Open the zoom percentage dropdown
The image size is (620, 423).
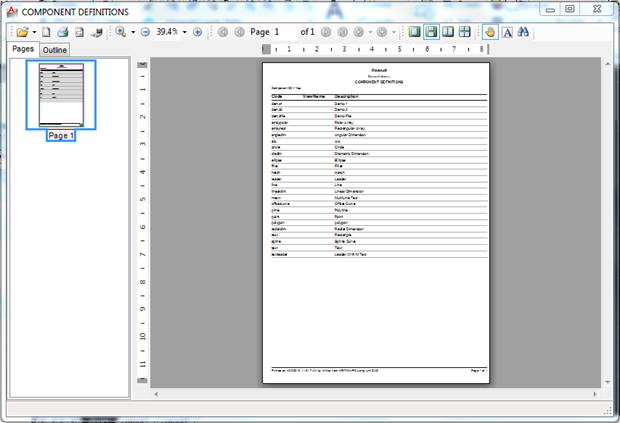pyautogui.click(x=184, y=32)
